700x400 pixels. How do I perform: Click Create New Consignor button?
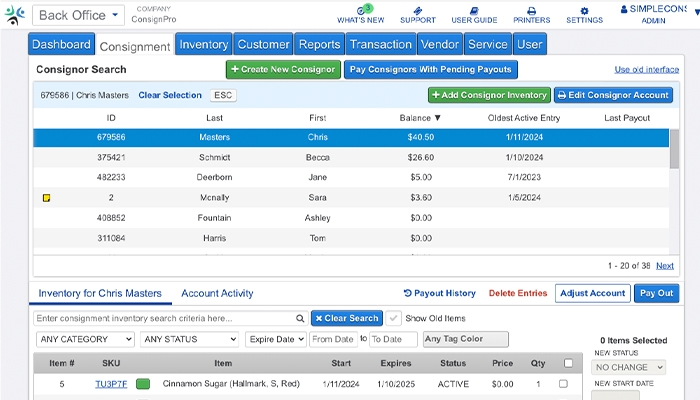pos(283,70)
